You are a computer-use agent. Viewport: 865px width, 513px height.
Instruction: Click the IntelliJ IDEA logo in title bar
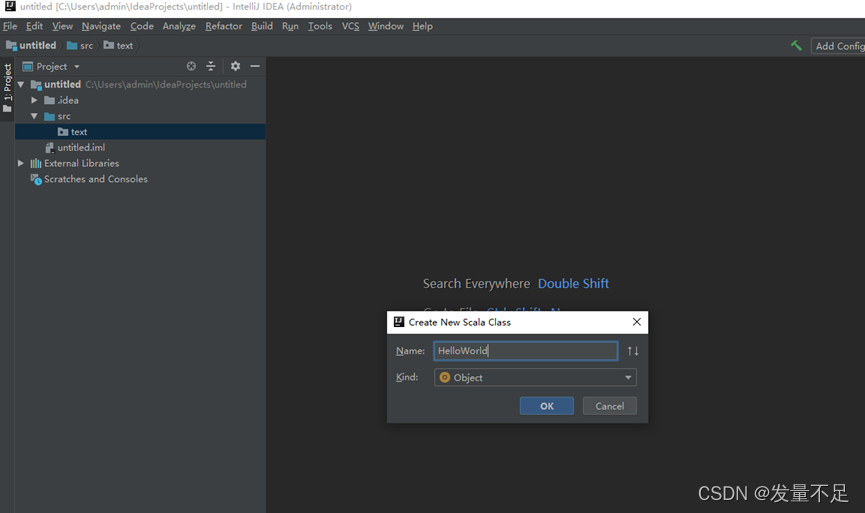10,7
